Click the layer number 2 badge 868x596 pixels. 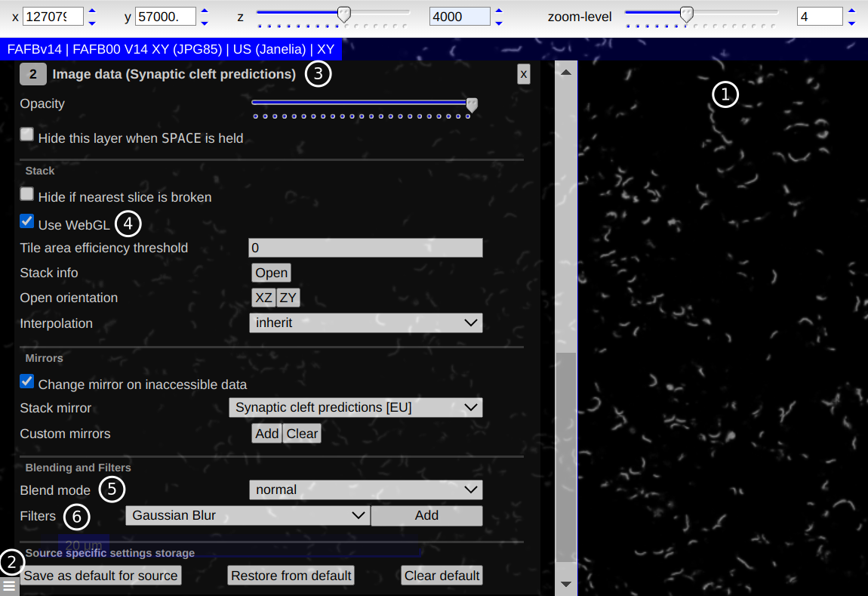33,74
